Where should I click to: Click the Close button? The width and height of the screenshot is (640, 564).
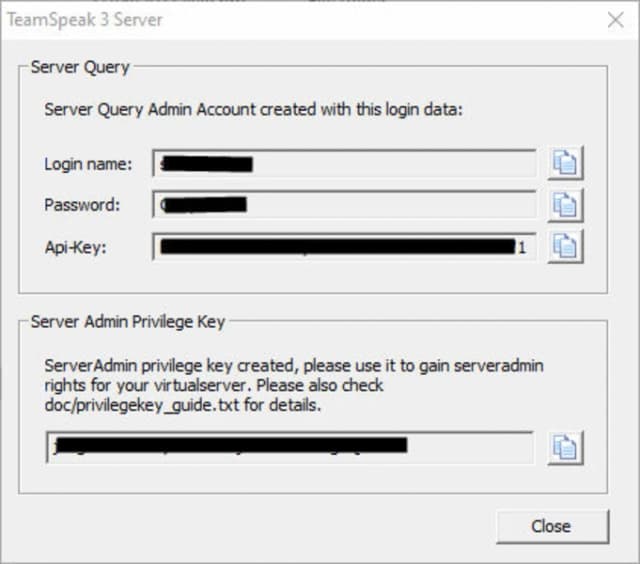(x=553, y=526)
